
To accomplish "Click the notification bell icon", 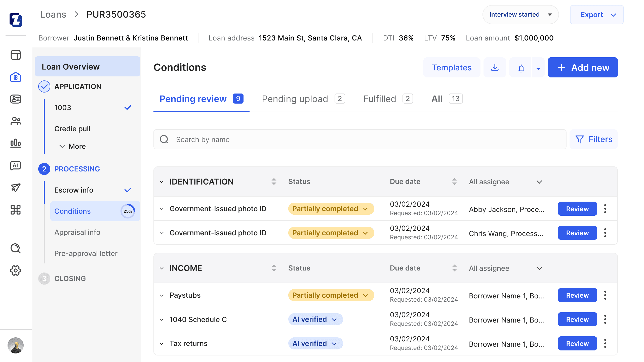I will (521, 67).
